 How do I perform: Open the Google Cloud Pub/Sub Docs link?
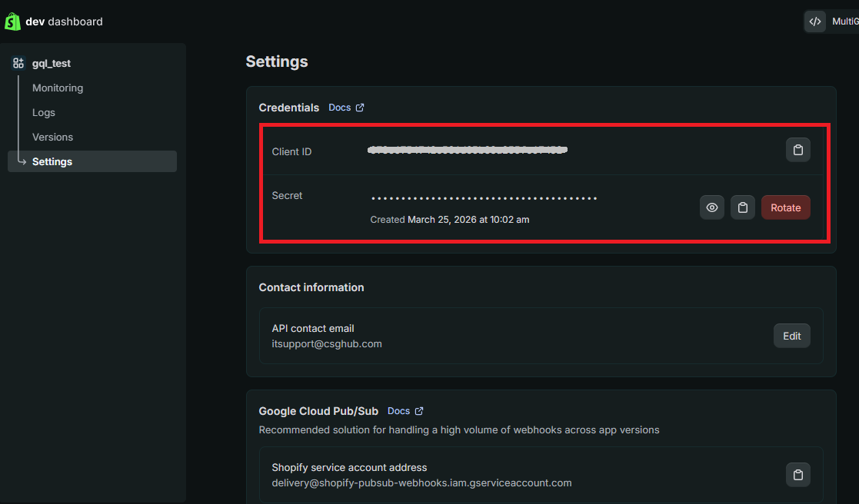tap(399, 411)
